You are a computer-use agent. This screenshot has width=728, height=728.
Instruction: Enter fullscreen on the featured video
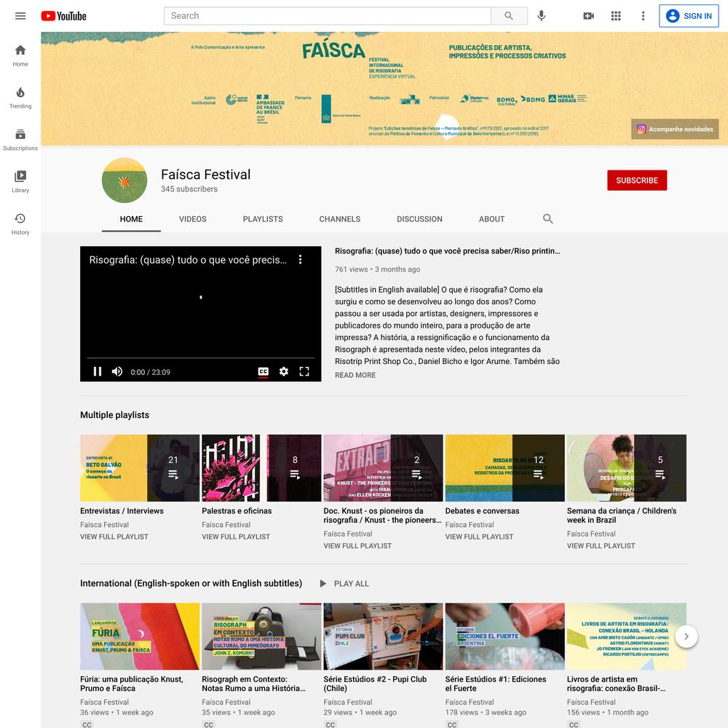coord(304,371)
